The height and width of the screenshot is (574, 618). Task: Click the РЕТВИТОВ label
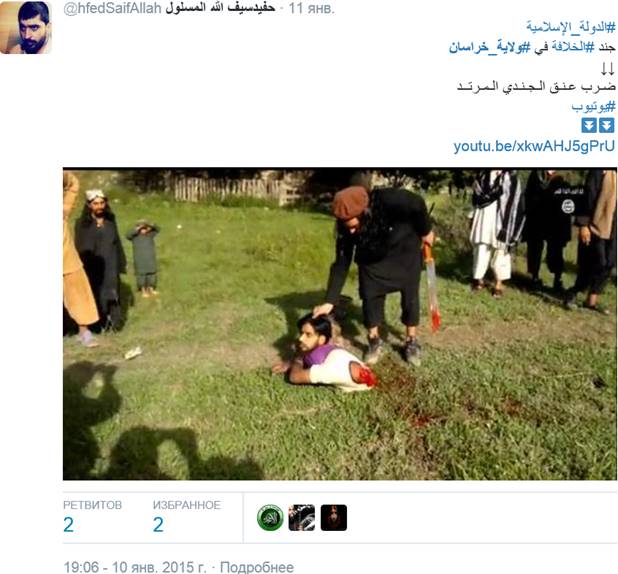click(x=92, y=505)
